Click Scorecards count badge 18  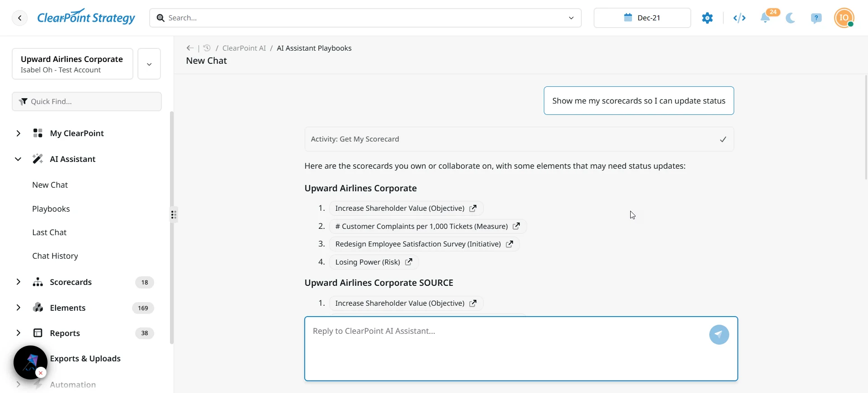pos(145,282)
